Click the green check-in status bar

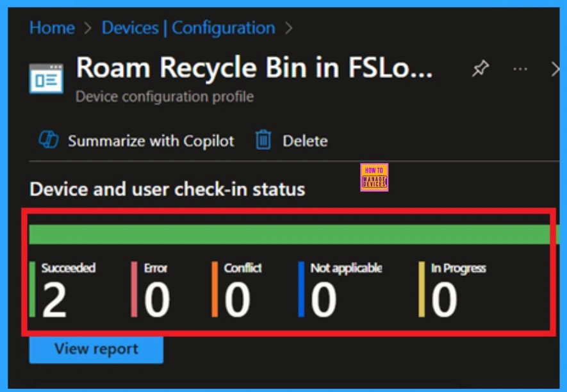click(x=290, y=234)
